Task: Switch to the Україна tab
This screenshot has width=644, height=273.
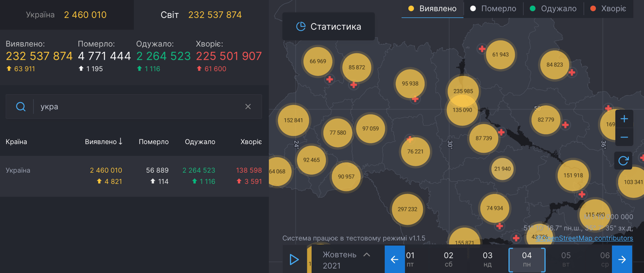Action: [66, 15]
